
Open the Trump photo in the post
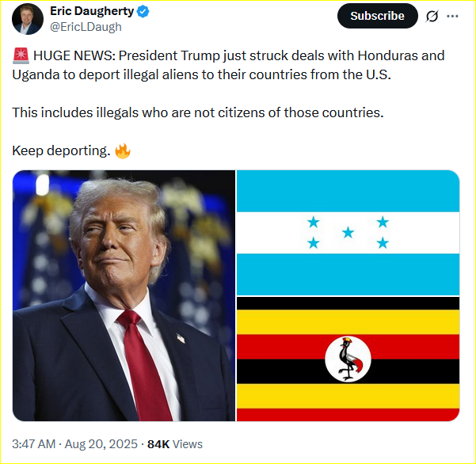coord(124,295)
